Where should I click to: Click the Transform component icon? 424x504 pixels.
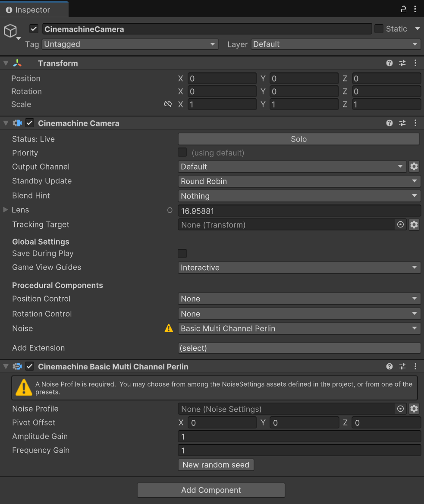[x=17, y=63]
